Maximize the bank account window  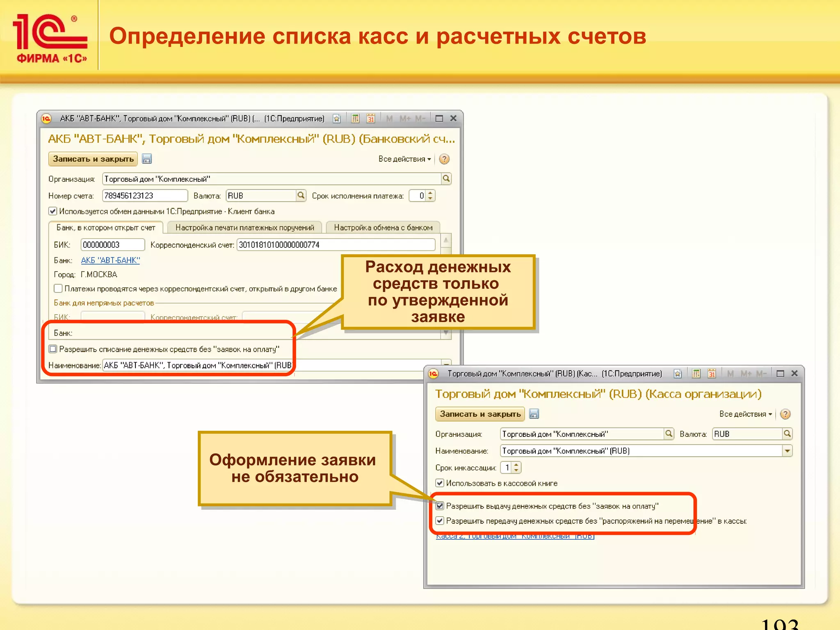[439, 119]
